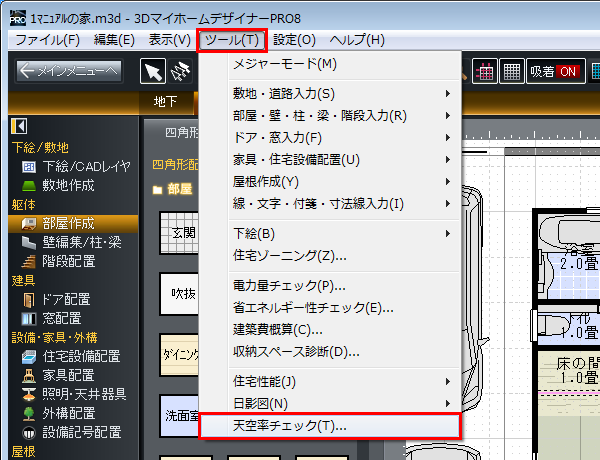The height and width of the screenshot is (460, 600).
Task: Open 敷地作成 site creation
Action: [x=68, y=185]
